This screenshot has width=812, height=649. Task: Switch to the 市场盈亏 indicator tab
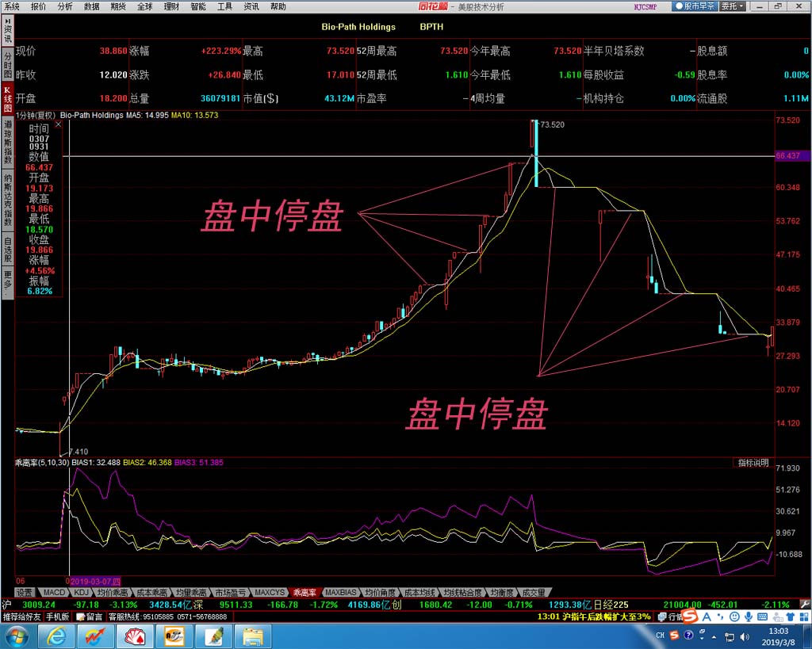(x=230, y=593)
